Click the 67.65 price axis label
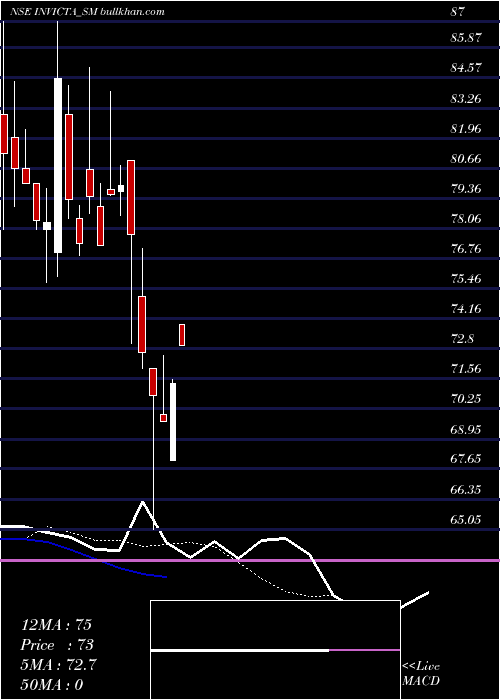This screenshot has width=500, height=700. tap(466, 459)
